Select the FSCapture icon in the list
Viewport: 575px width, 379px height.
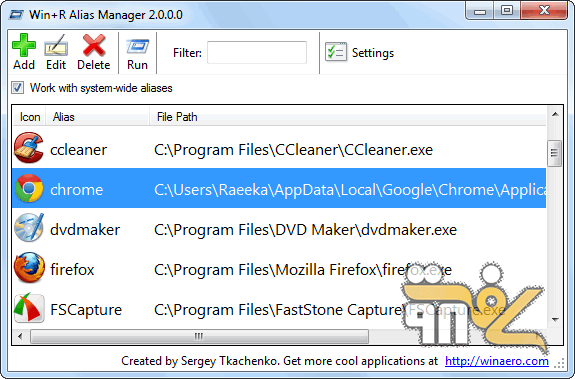(x=29, y=308)
